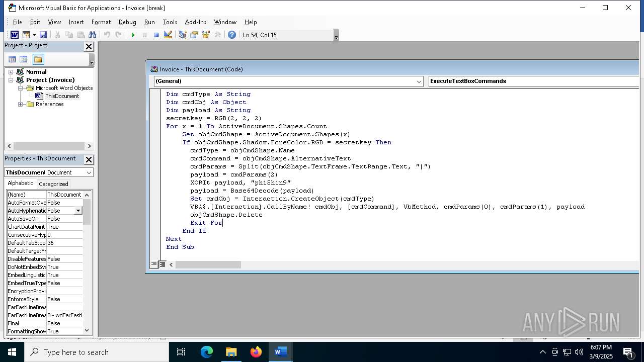This screenshot has width=644, height=362.
Task: Open the Insert menu
Action: (76, 22)
